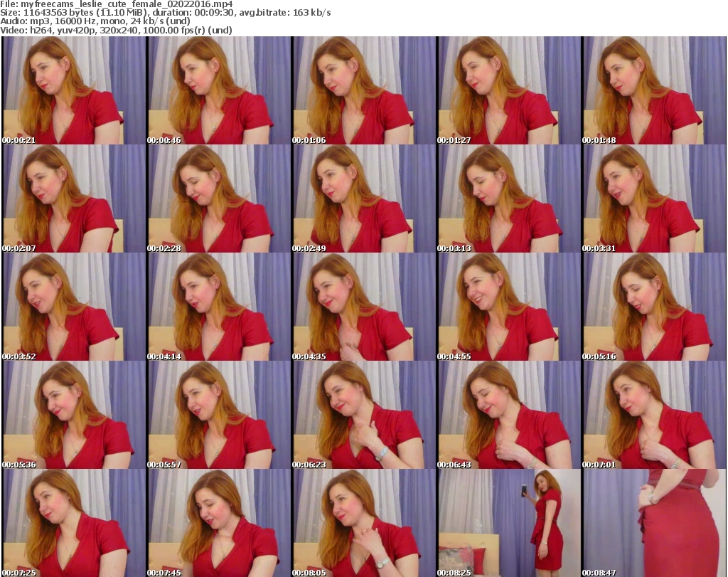728x577 pixels.
Task: Select the thumbnail frame at 00:00:21
Action: [74, 90]
